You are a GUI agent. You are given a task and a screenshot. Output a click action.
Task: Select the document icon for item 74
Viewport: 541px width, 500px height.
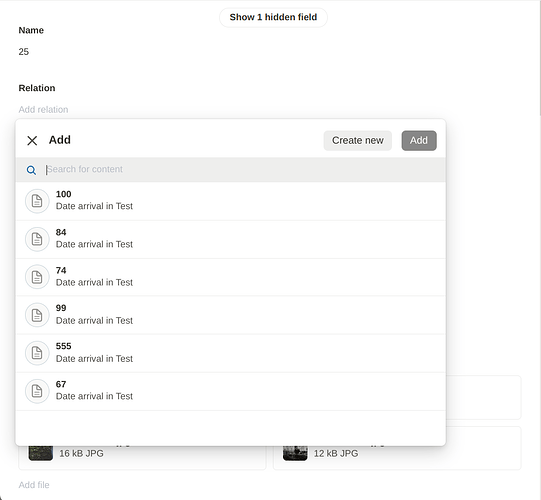[37, 277]
